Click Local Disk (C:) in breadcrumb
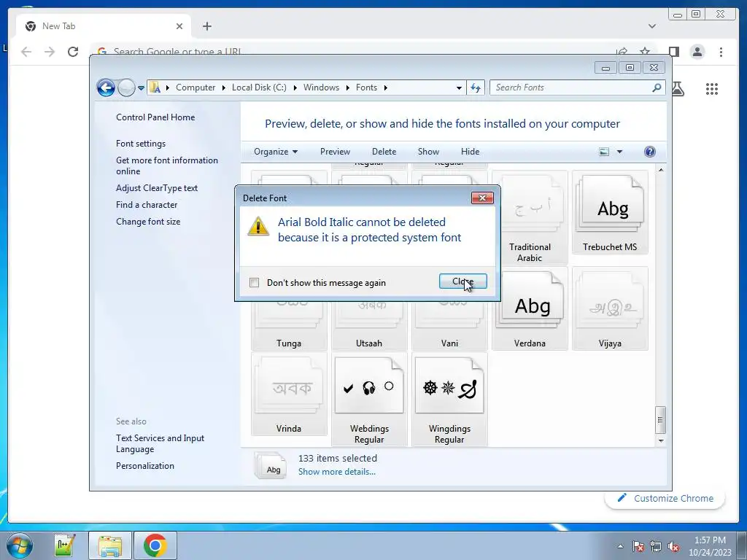The width and height of the screenshot is (747, 560). (259, 87)
